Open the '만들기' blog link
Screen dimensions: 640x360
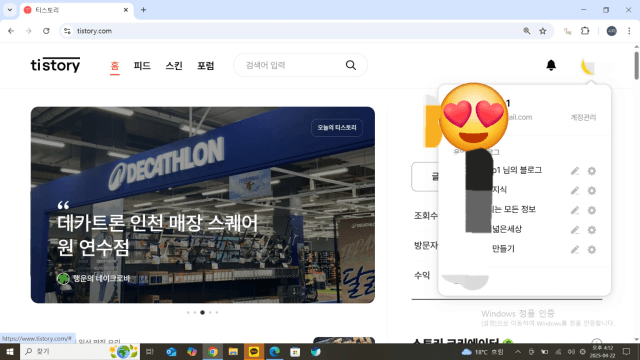tap(503, 249)
